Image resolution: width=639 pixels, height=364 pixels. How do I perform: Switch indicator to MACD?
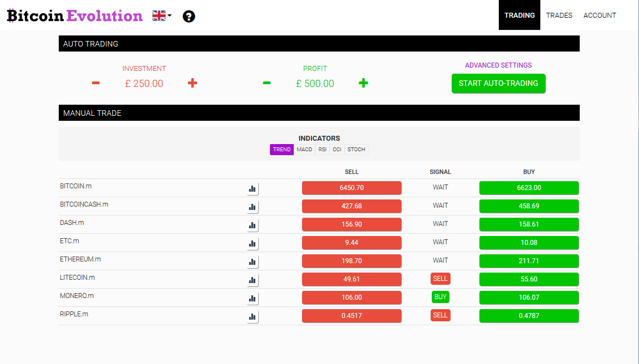[x=304, y=150]
